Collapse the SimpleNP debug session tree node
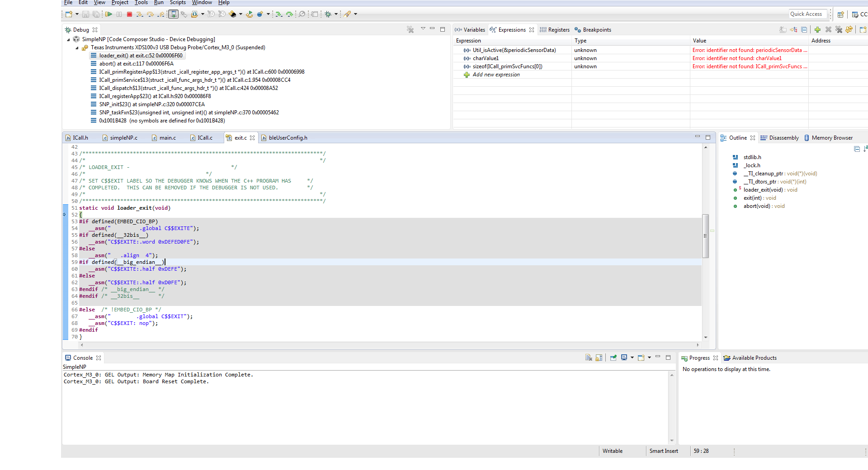 (x=69, y=39)
